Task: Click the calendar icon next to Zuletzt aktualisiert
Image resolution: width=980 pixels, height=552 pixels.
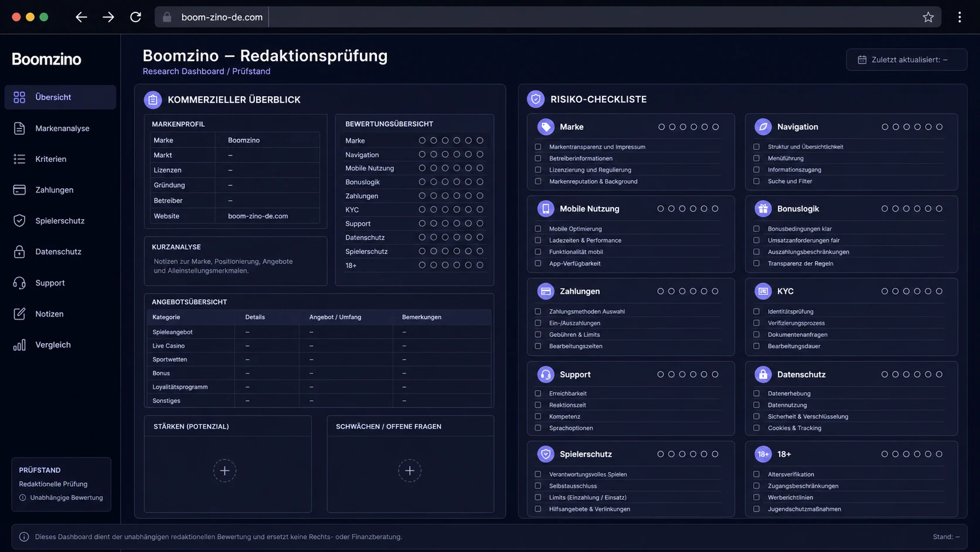Action: coord(862,60)
